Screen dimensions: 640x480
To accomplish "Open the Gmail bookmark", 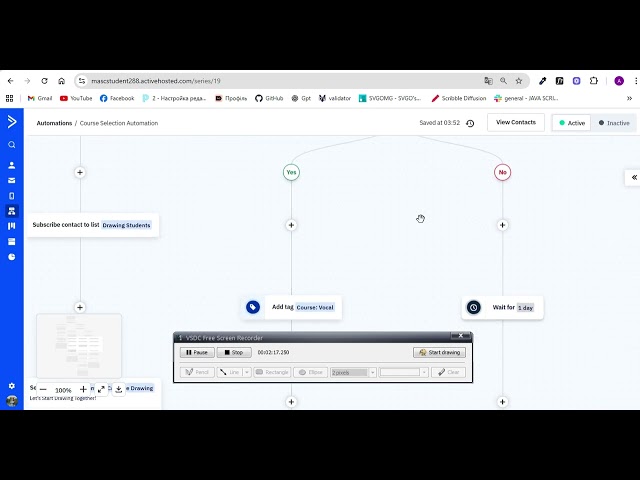I will pos(40,98).
